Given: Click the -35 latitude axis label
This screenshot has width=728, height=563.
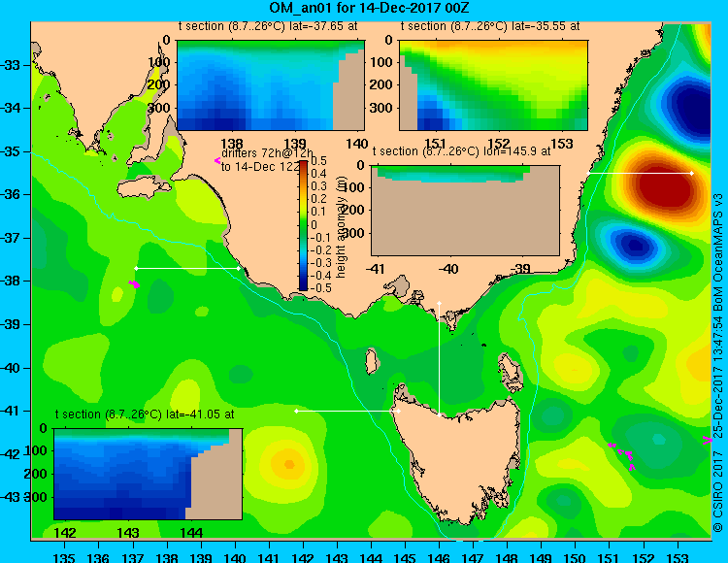Looking at the screenshot, I should (11, 151).
